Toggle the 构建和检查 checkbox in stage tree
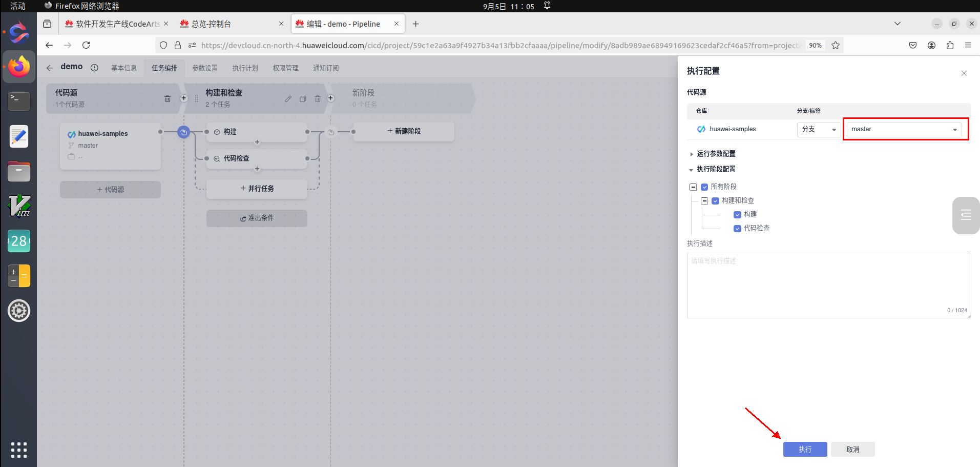The width and height of the screenshot is (980, 467). [x=716, y=201]
